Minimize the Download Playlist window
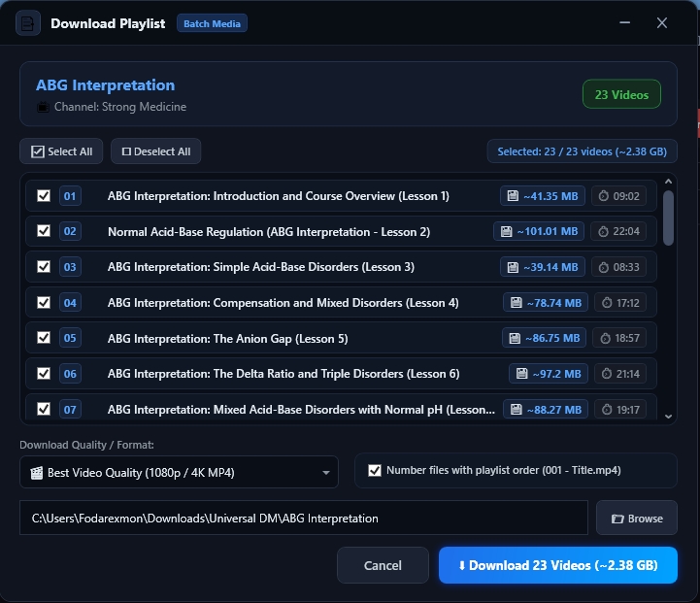 [624, 22]
